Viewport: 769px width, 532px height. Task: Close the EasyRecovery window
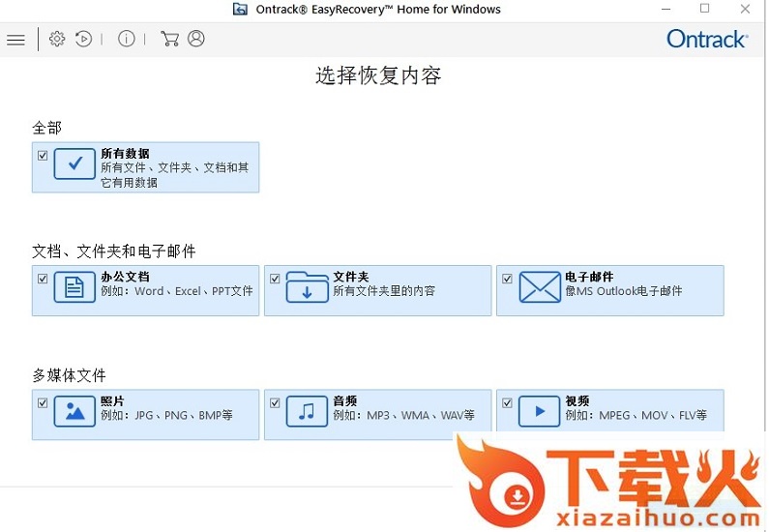[745, 10]
